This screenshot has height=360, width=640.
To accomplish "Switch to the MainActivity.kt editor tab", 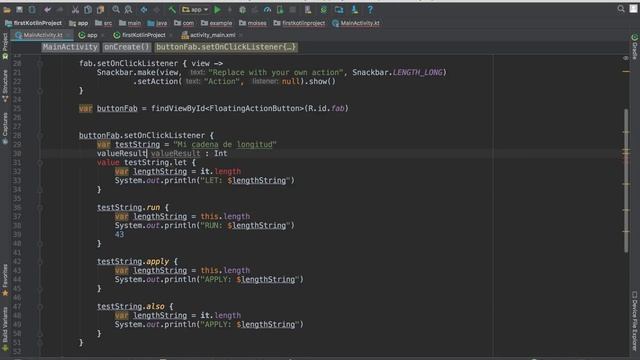I will [42, 35].
